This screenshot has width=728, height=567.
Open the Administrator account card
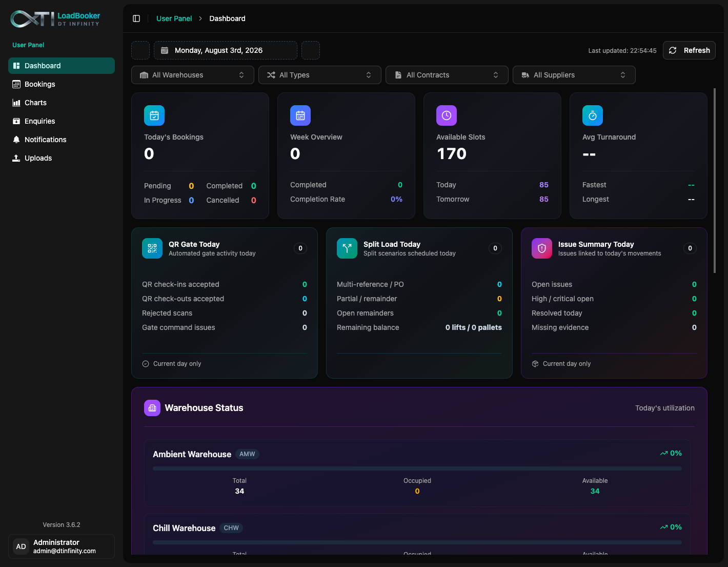coord(62,546)
